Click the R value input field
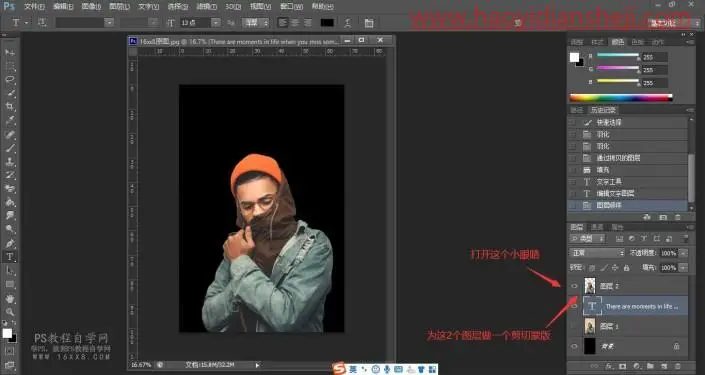Image resolution: width=705 pixels, height=375 pixels. point(654,58)
